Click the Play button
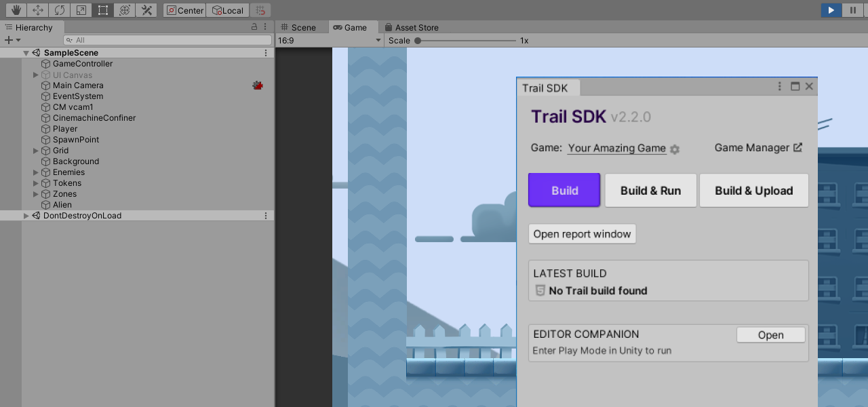The width and height of the screenshot is (868, 407). coord(831,10)
